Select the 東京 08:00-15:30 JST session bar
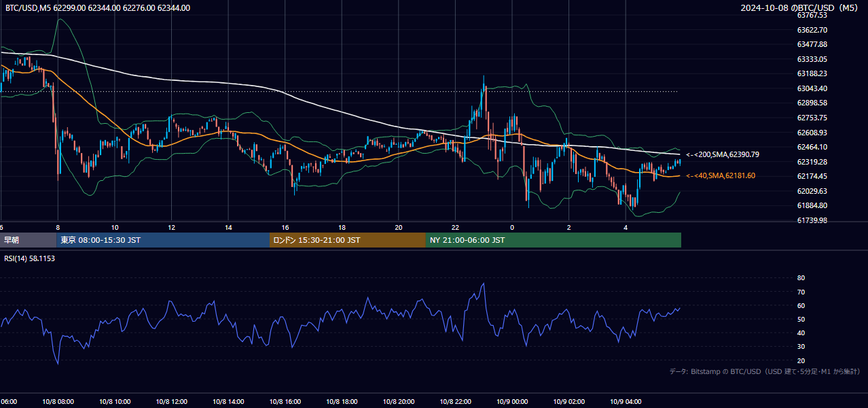 coord(164,240)
